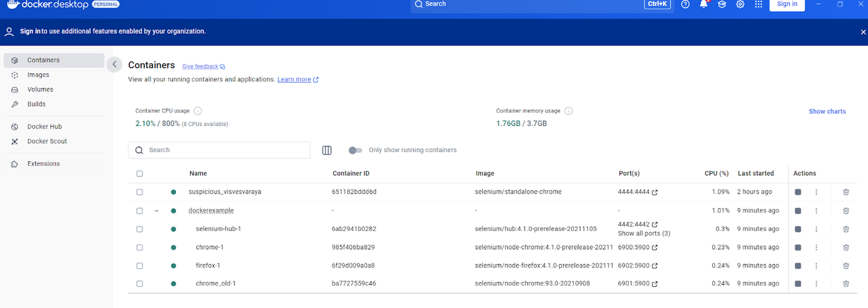This screenshot has height=308, width=868.
Task: Stop the firefox-1 container
Action: click(798, 265)
